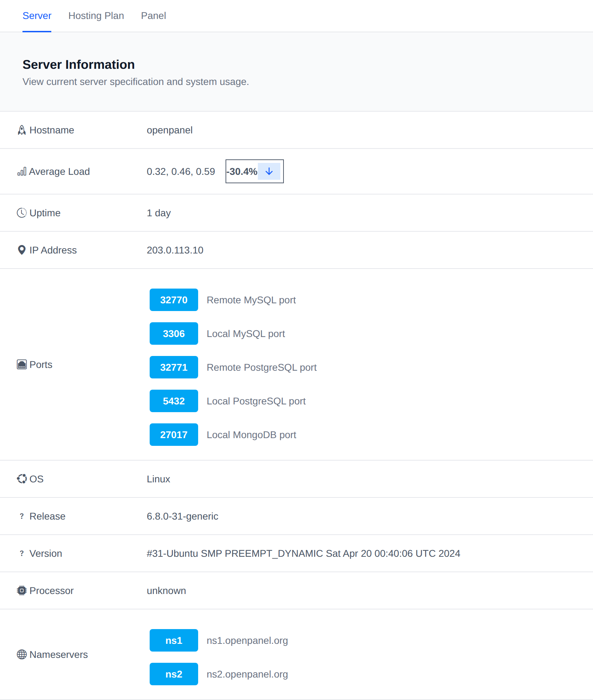Select the OS value Linux

[158, 479]
